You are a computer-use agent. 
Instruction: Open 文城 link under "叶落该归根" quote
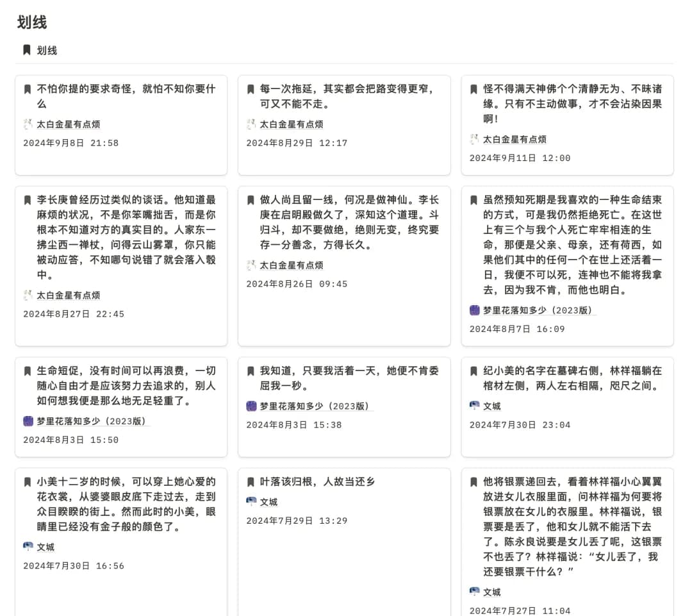[268, 502]
